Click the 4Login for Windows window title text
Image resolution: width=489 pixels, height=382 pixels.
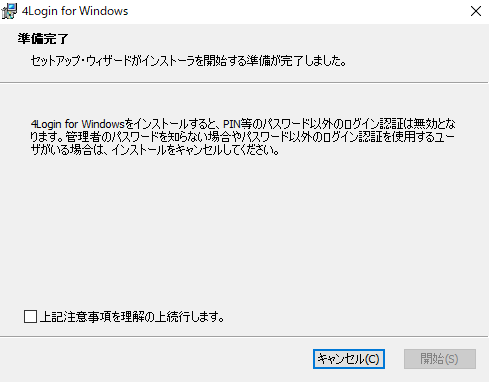(75, 11)
